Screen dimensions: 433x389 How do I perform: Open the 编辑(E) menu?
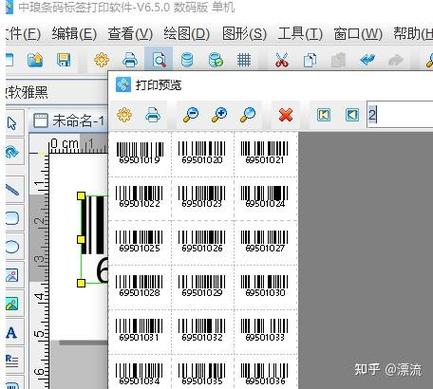[x=74, y=34]
